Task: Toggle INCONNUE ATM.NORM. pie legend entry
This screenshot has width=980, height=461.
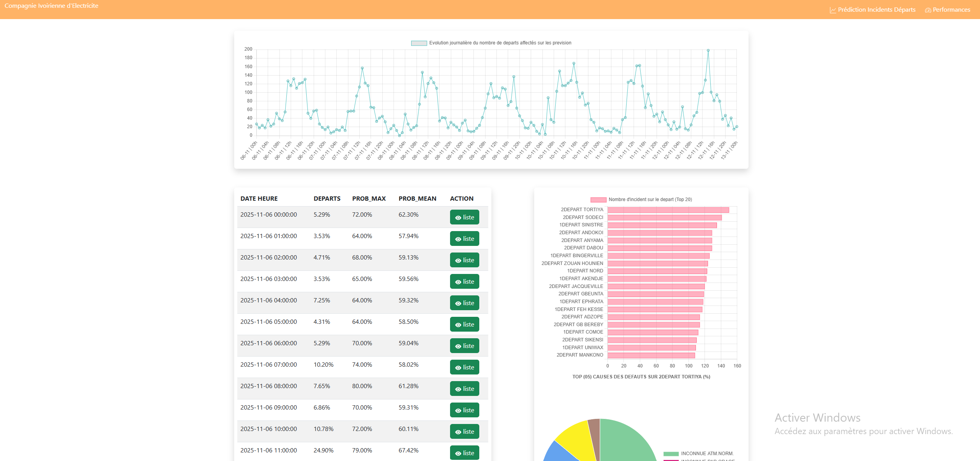Action: click(707, 454)
